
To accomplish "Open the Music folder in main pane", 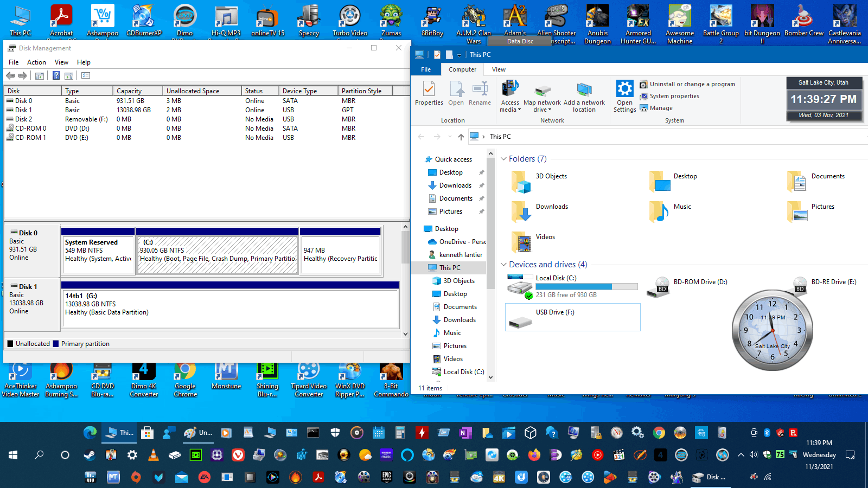I will coord(671,211).
